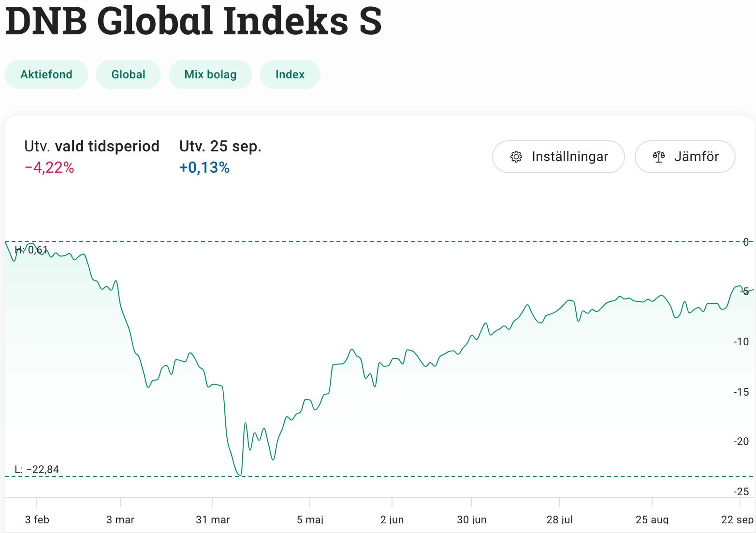
Task: Toggle the +0,13% daily change display
Action: 204,167
